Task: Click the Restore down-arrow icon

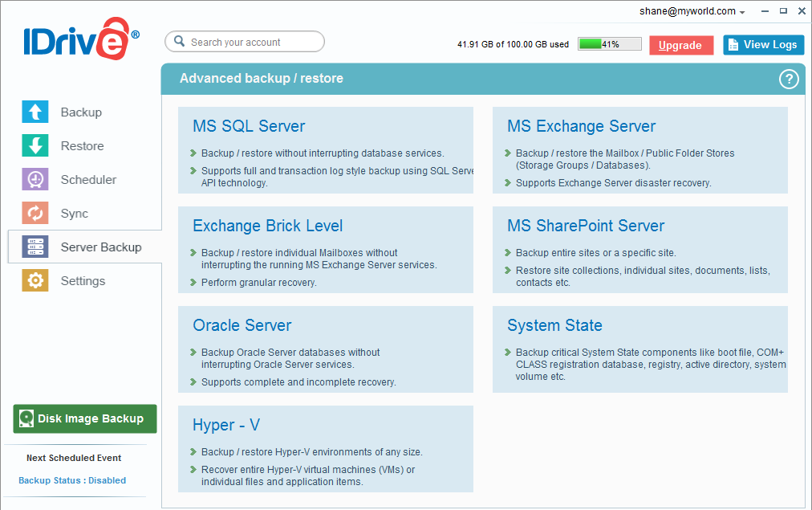Action: 35,145
